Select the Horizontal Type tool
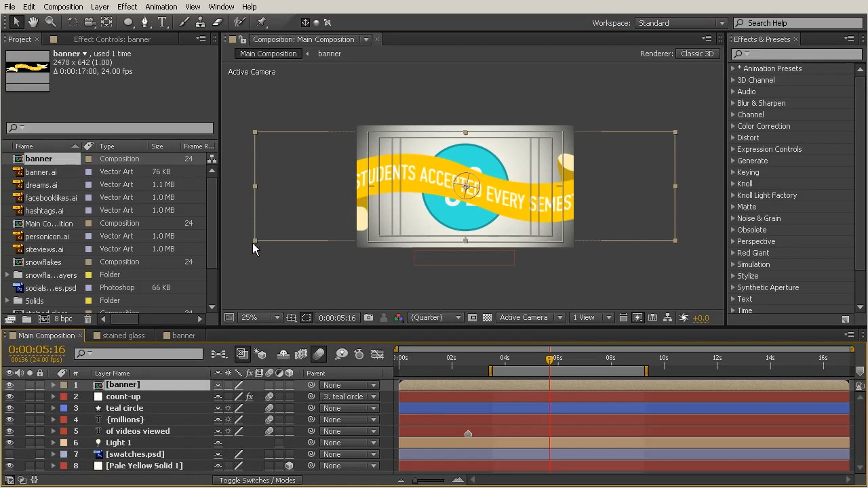 [163, 22]
